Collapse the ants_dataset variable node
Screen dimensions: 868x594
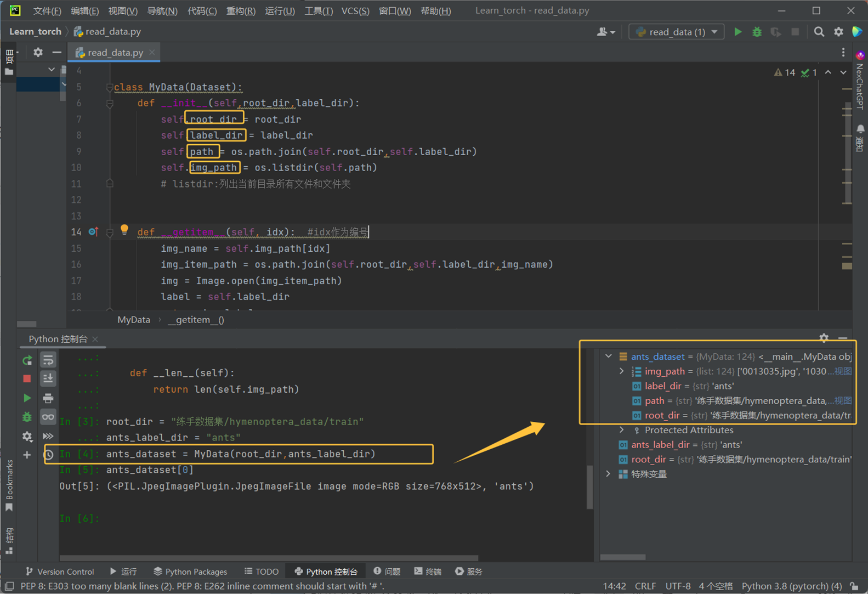tap(609, 357)
